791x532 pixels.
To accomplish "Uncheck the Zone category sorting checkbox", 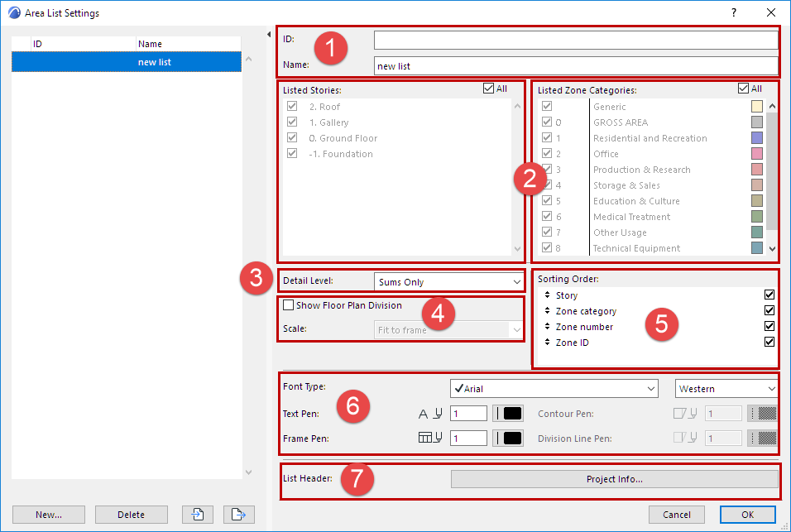I will [769, 310].
